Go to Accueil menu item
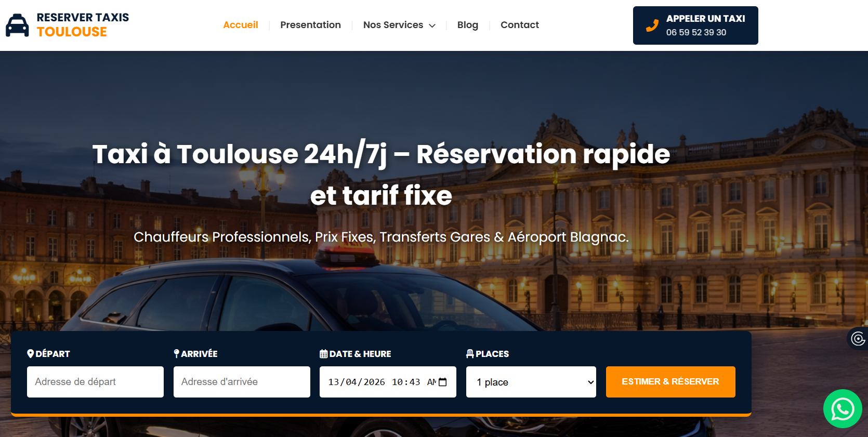The height and width of the screenshot is (437, 868). 241,25
